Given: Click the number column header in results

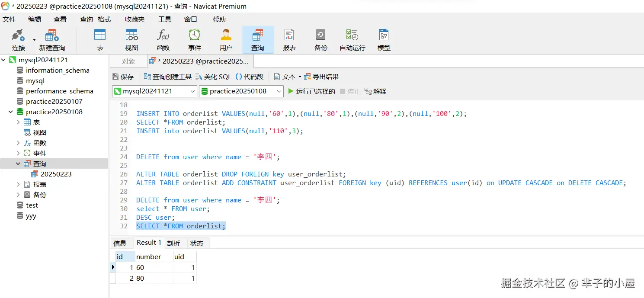Looking at the screenshot, I should pyautogui.click(x=154, y=256).
